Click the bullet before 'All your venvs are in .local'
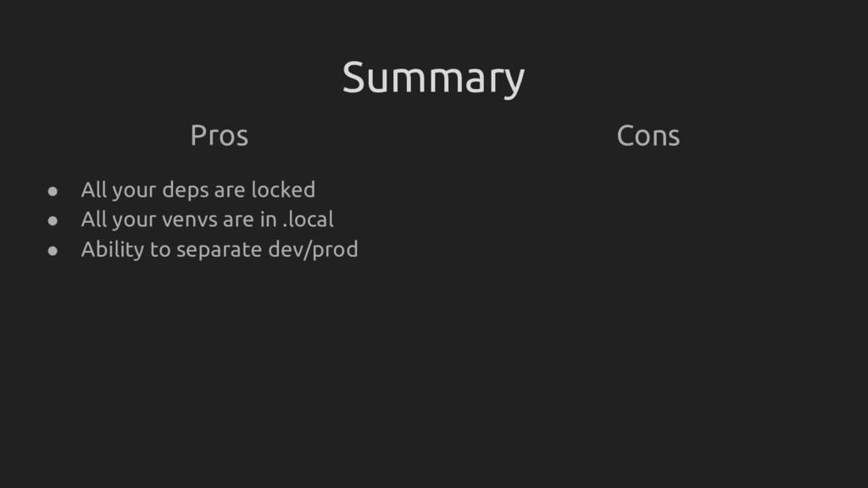This screenshot has height=488, width=868. pos(52,220)
